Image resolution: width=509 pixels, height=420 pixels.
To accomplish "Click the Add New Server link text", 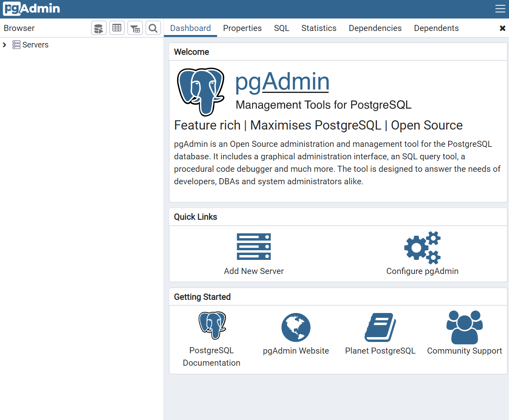I will coord(254,271).
